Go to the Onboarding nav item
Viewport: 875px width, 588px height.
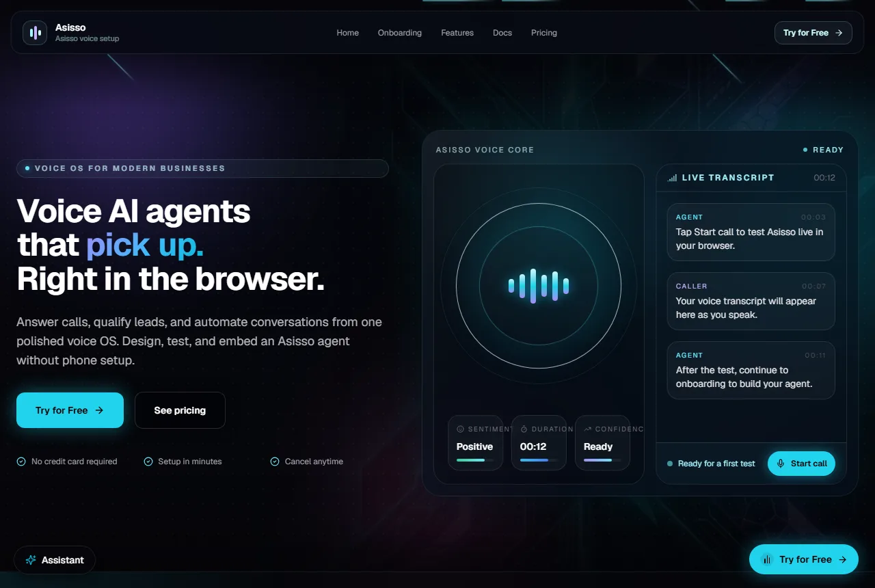click(x=400, y=33)
